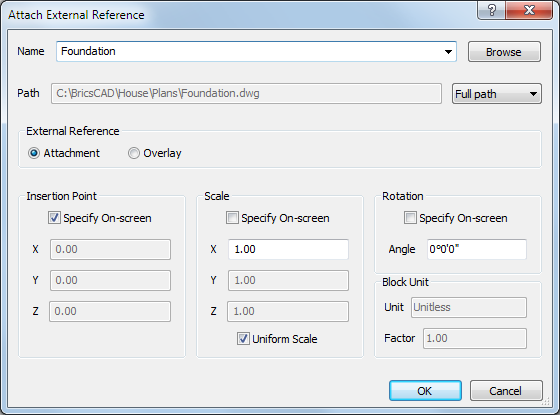Click the Block Unit Factor field

[475, 338]
